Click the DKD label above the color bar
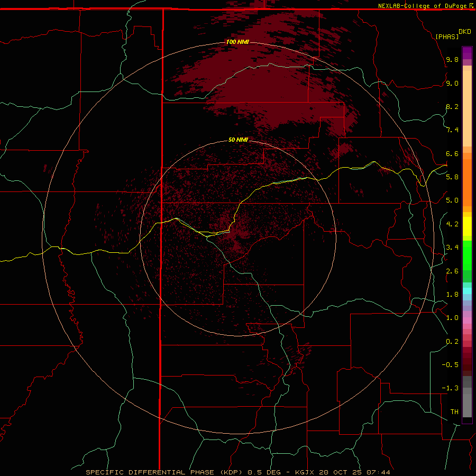 (465, 32)
